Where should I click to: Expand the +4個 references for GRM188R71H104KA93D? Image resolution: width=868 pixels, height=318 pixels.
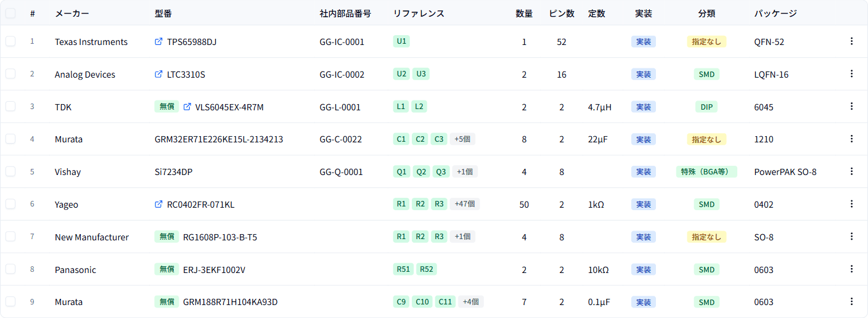[x=471, y=302]
